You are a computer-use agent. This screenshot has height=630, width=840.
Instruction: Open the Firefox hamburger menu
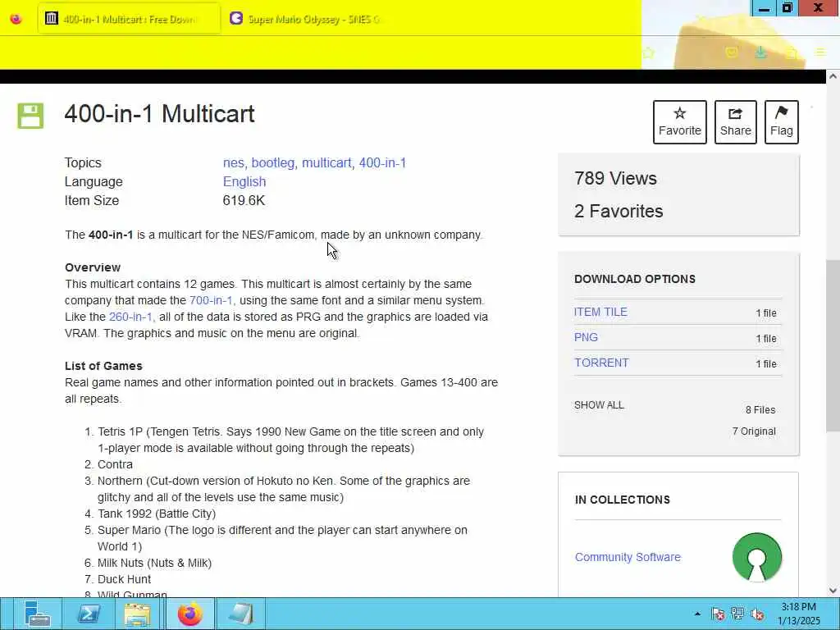tap(820, 52)
